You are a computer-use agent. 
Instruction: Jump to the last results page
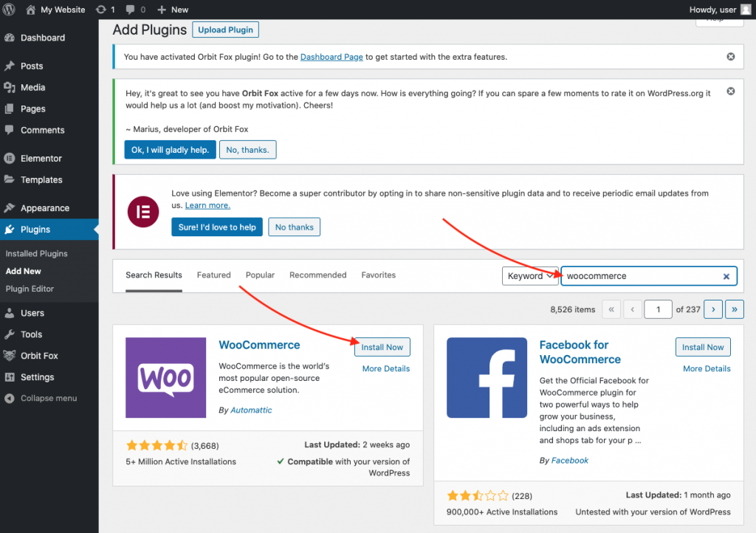pyautogui.click(x=735, y=309)
